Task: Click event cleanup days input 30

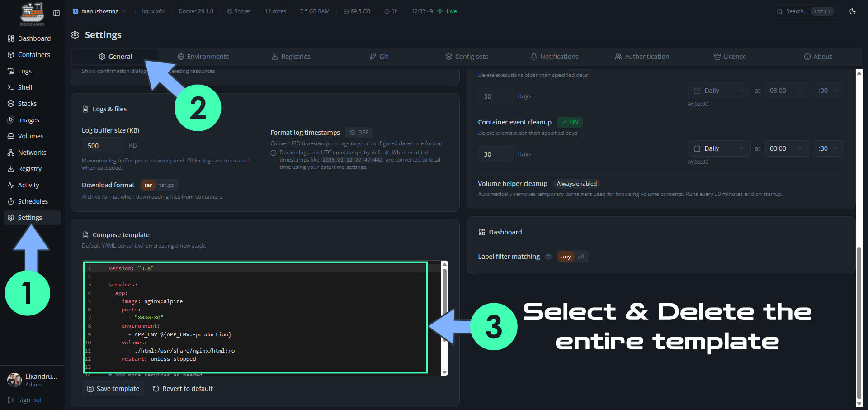Action: point(496,154)
